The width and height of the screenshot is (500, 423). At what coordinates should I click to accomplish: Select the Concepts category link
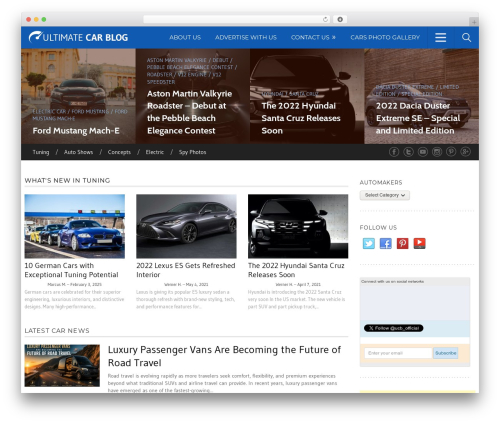[x=119, y=152]
